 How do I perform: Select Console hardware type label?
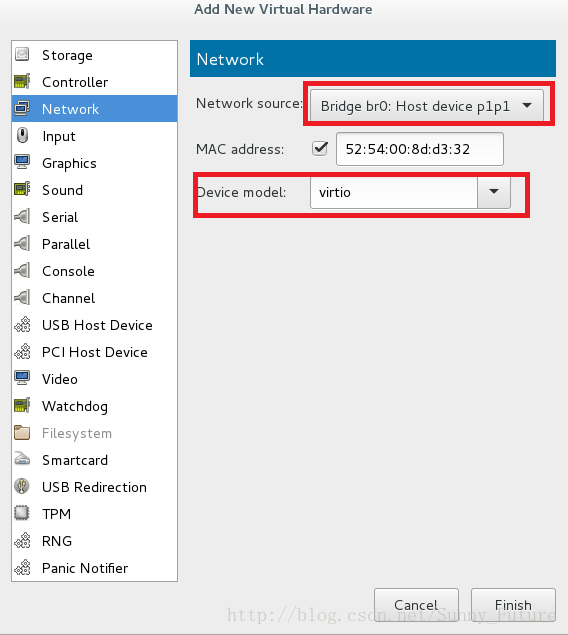coord(68,271)
